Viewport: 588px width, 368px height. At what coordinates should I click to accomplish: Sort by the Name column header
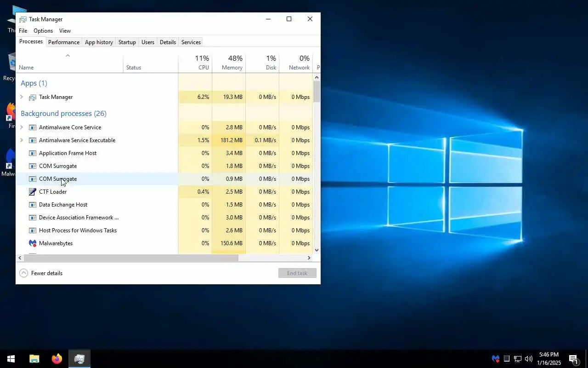[69, 63]
